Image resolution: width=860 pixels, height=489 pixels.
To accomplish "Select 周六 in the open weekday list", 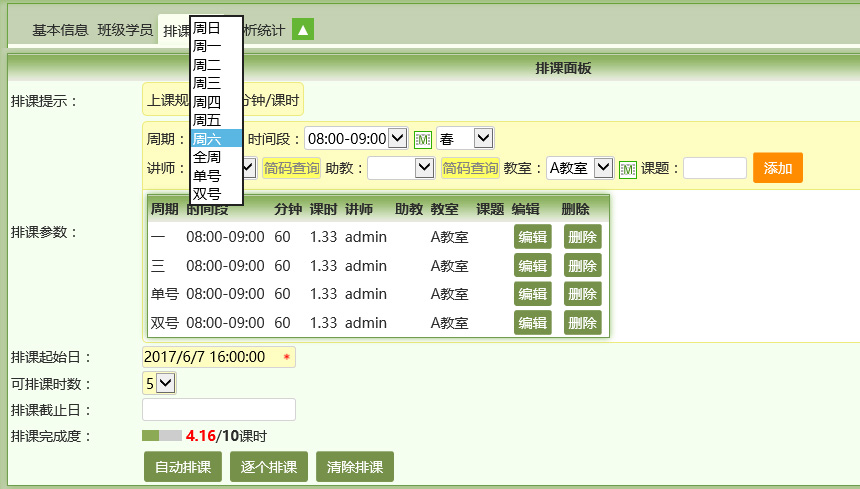I will 215,139.
